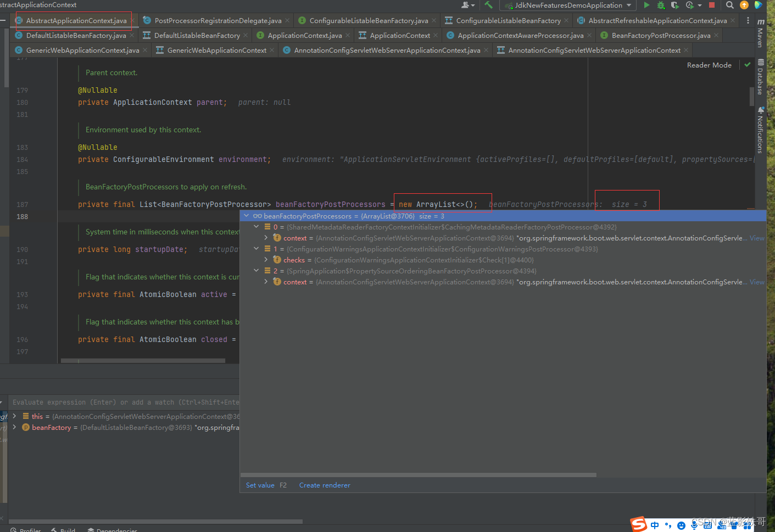Open the Database tool window
Image resolution: width=775 pixels, height=532 pixels.
click(x=761, y=77)
